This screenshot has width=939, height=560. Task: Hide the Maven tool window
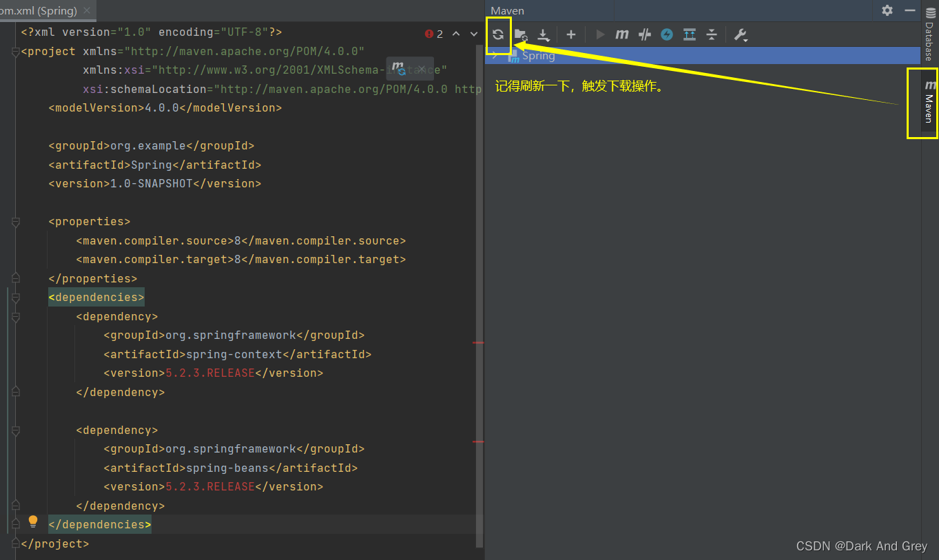[x=909, y=10]
